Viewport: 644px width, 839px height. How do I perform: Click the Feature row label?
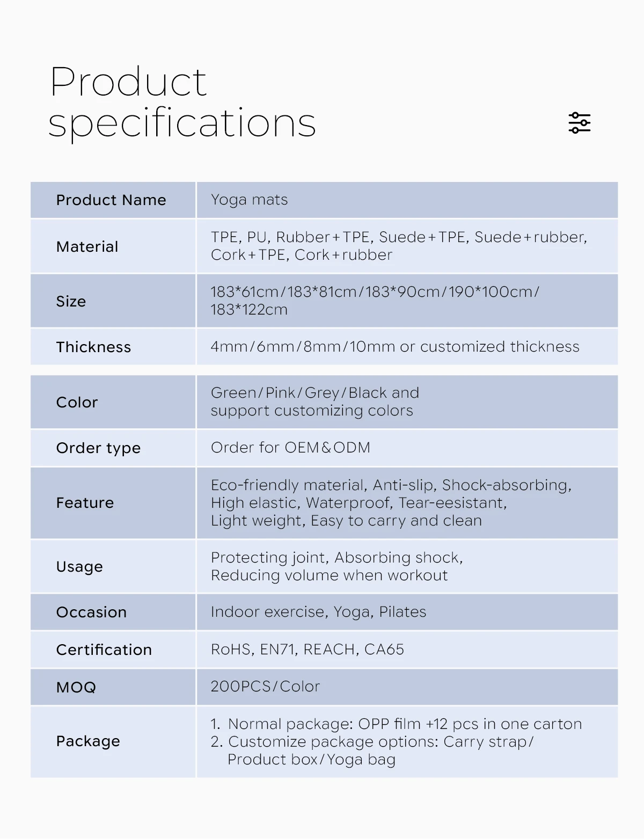pyautogui.click(x=85, y=502)
